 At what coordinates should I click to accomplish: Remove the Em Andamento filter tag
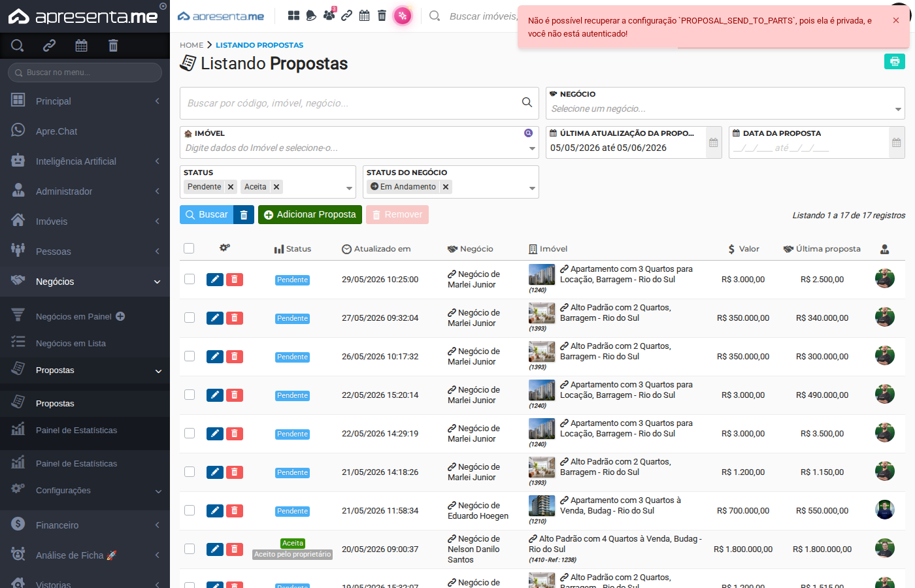(446, 187)
